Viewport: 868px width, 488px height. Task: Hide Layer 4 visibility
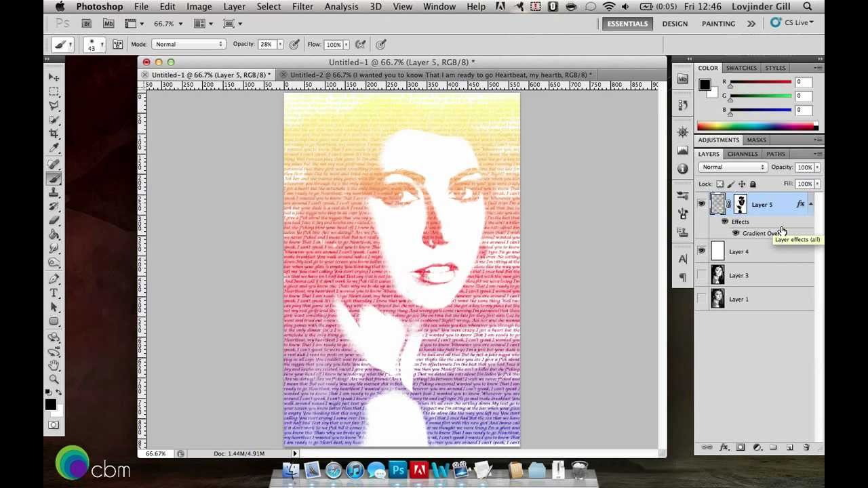[701, 251]
